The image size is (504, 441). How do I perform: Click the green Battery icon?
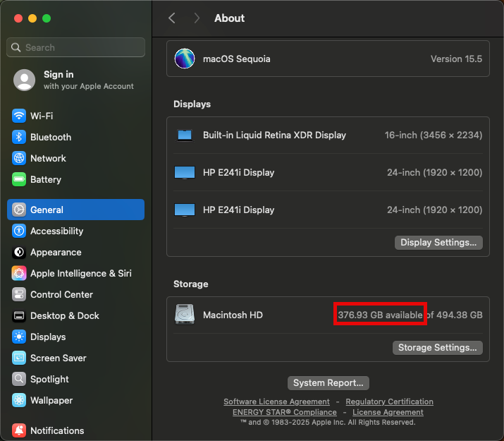tap(19, 179)
